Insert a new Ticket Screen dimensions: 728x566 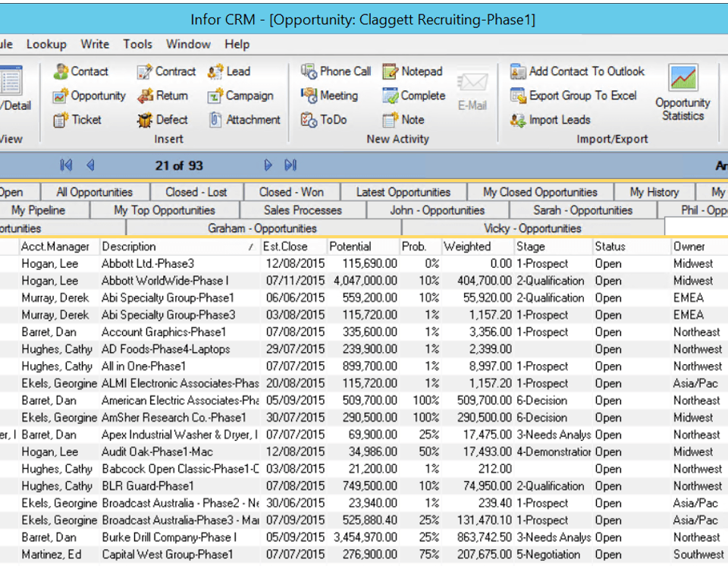[x=77, y=120]
